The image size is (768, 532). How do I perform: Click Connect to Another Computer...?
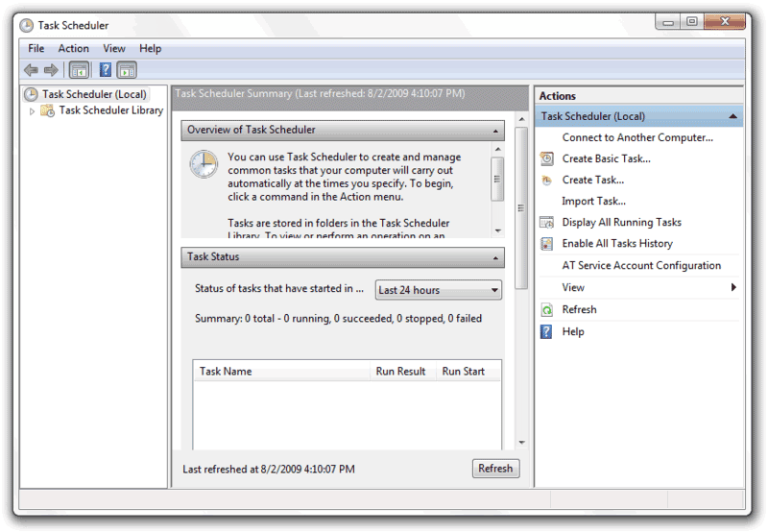point(637,137)
